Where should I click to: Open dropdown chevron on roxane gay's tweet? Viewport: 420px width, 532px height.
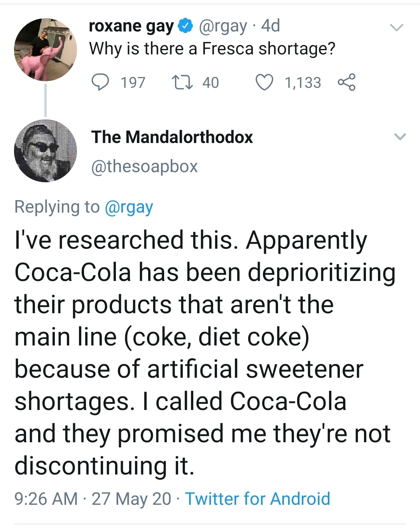[x=397, y=28]
